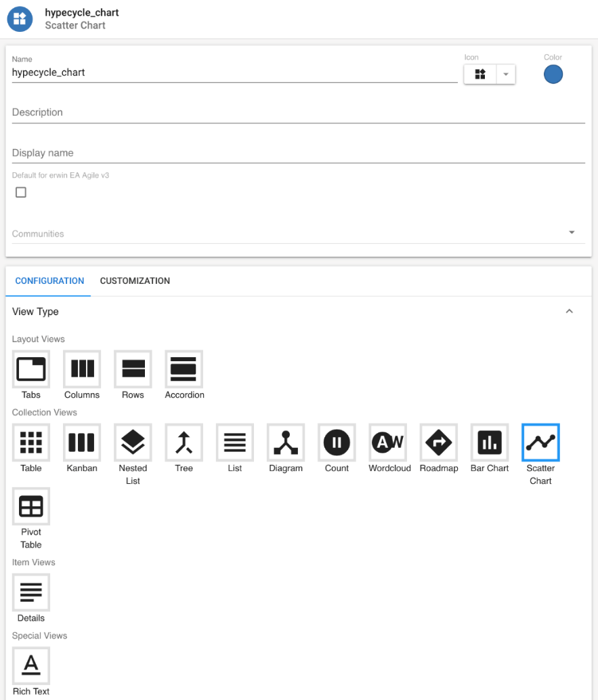Pick the Nested List view icon
The height and width of the screenshot is (700, 598).
pyautogui.click(x=133, y=442)
